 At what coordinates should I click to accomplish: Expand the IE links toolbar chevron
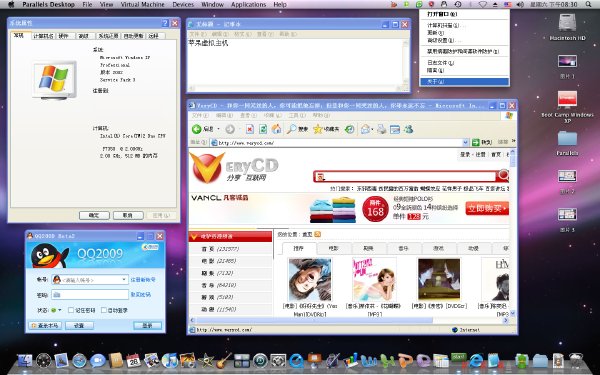pyautogui.click(x=514, y=142)
